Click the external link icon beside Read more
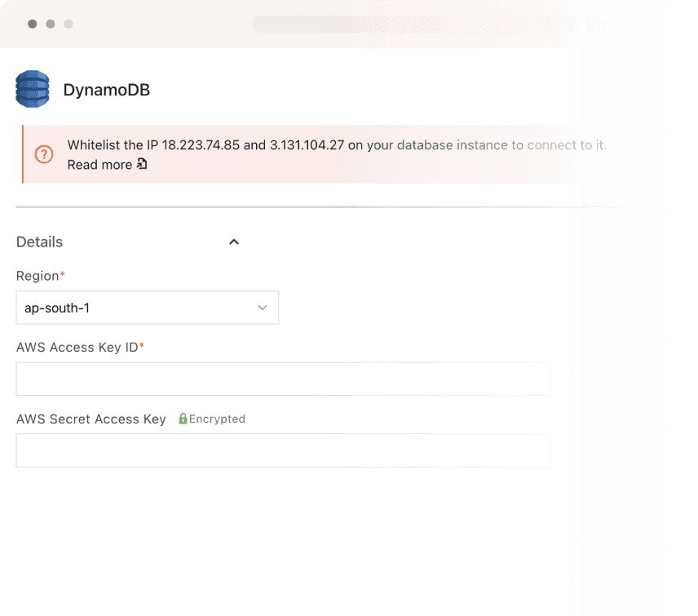This screenshot has width=698, height=616. [140, 165]
